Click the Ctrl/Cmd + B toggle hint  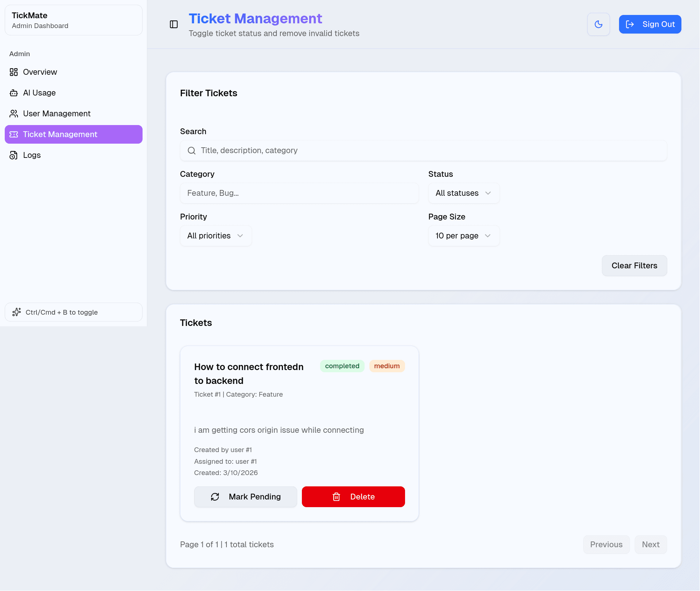73,312
